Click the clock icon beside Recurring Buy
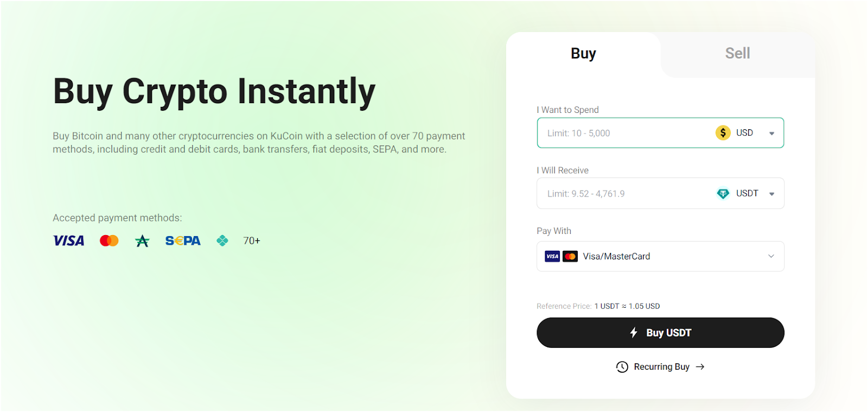868x412 pixels. point(622,367)
